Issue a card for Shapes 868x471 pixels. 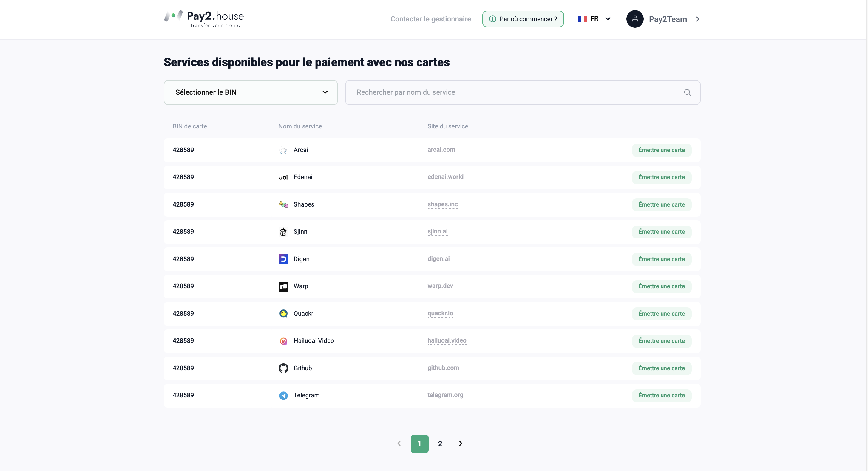click(662, 205)
